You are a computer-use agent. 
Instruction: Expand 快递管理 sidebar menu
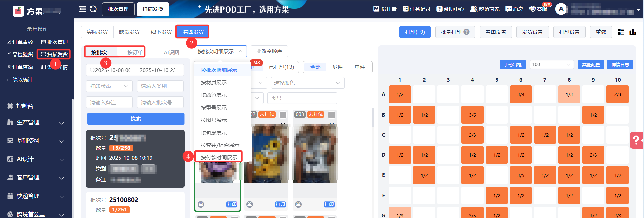pyautogui.click(x=36, y=196)
